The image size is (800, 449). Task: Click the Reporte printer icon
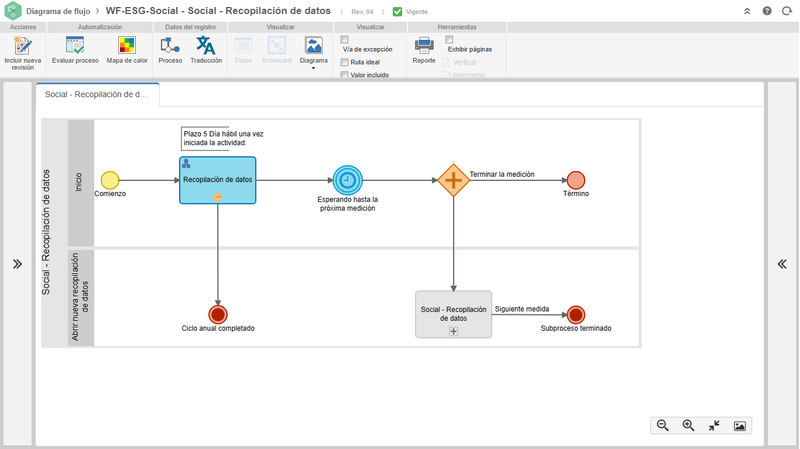click(424, 45)
